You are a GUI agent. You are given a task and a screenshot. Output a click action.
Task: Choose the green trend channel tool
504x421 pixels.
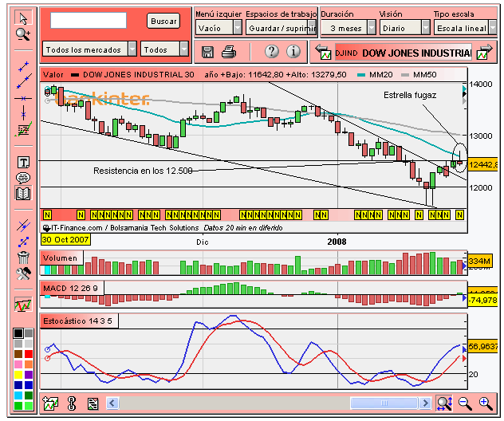(x=23, y=129)
